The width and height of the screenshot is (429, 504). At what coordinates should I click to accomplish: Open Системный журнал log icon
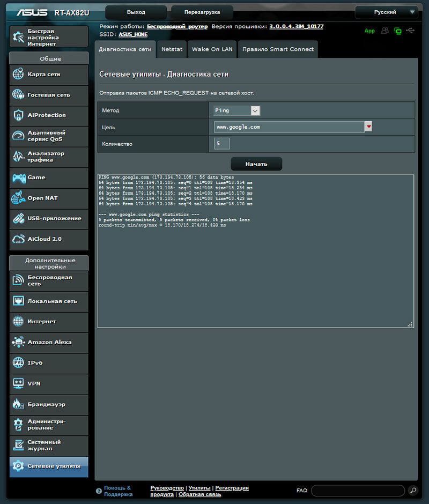18,445
